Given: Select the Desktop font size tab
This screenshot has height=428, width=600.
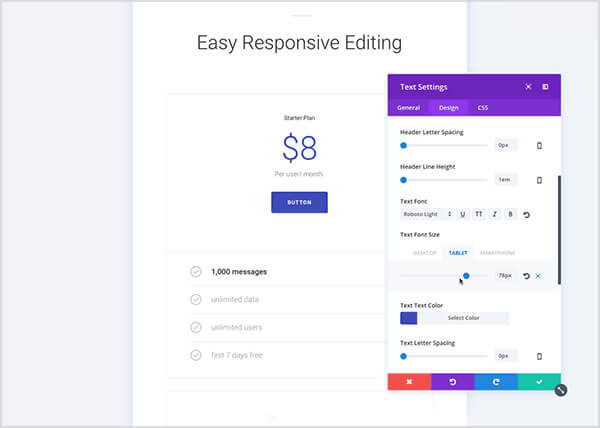Looking at the screenshot, I should point(424,253).
